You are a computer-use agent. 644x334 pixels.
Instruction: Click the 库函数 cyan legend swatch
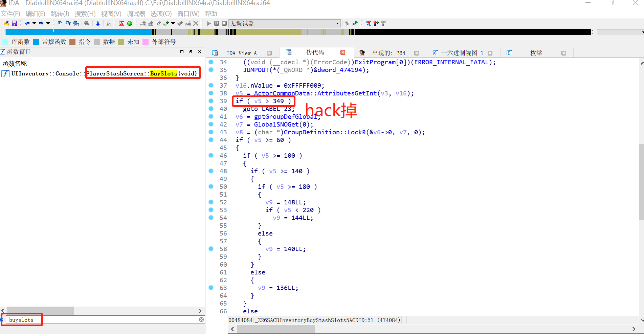(5, 42)
